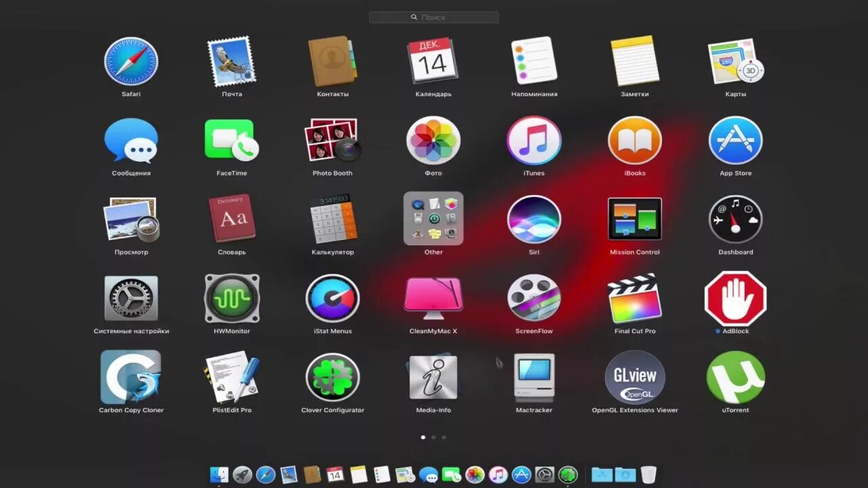Open the Trash in the Dock
This screenshot has height=488, width=868.
[648, 474]
